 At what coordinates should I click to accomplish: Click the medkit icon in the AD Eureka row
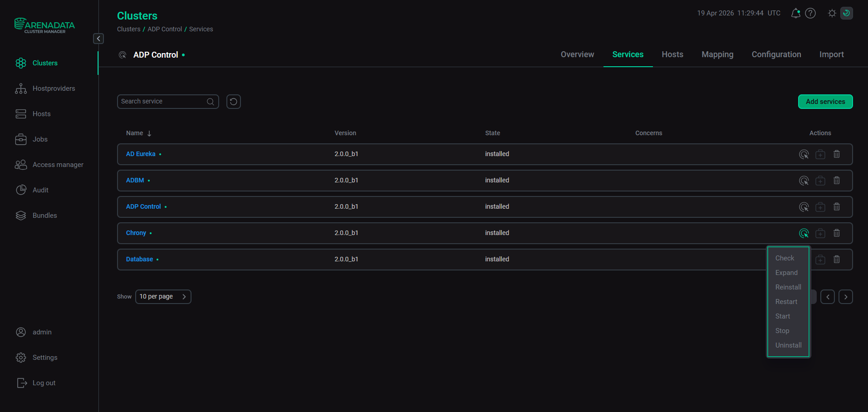point(820,154)
